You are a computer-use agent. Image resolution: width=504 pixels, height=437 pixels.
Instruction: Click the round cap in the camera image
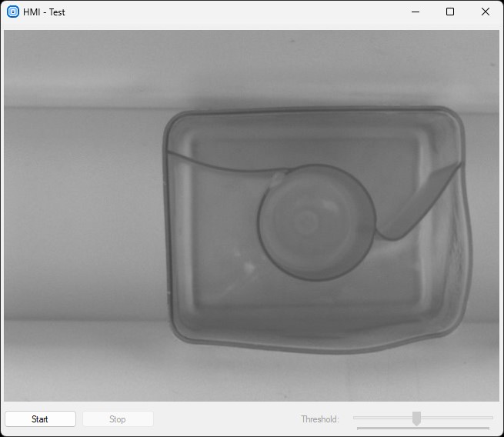(x=315, y=222)
